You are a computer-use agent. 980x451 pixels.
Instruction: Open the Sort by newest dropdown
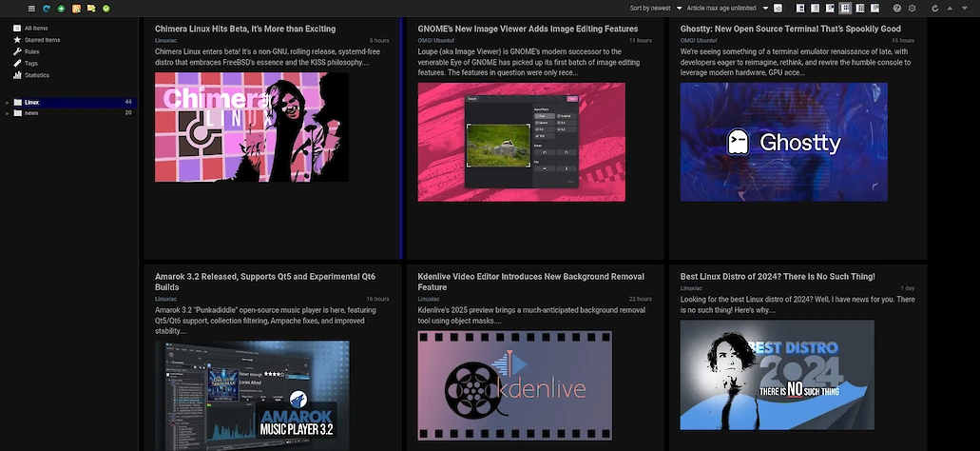[656, 9]
